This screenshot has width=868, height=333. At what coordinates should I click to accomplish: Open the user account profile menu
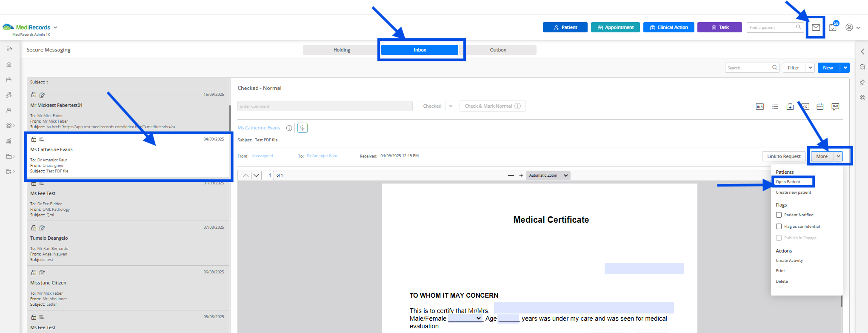(x=852, y=28)
